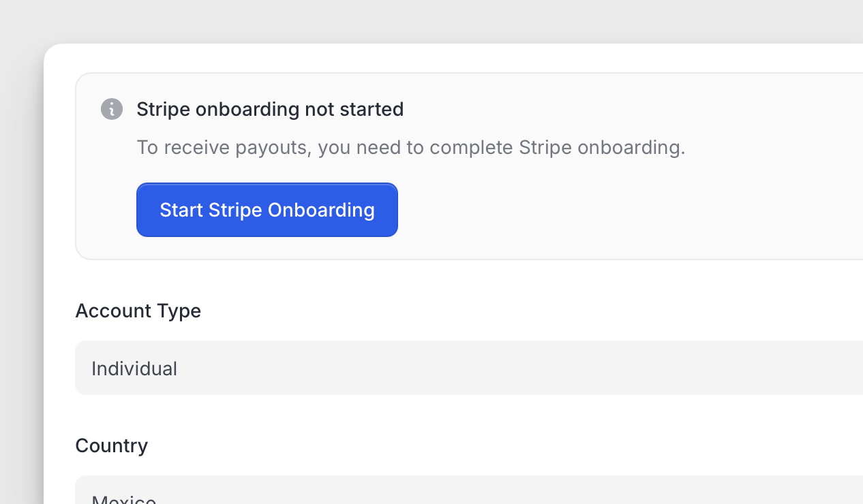
Task: Click the "To receive payouts" description text
Action: click(x=410, y=148)
